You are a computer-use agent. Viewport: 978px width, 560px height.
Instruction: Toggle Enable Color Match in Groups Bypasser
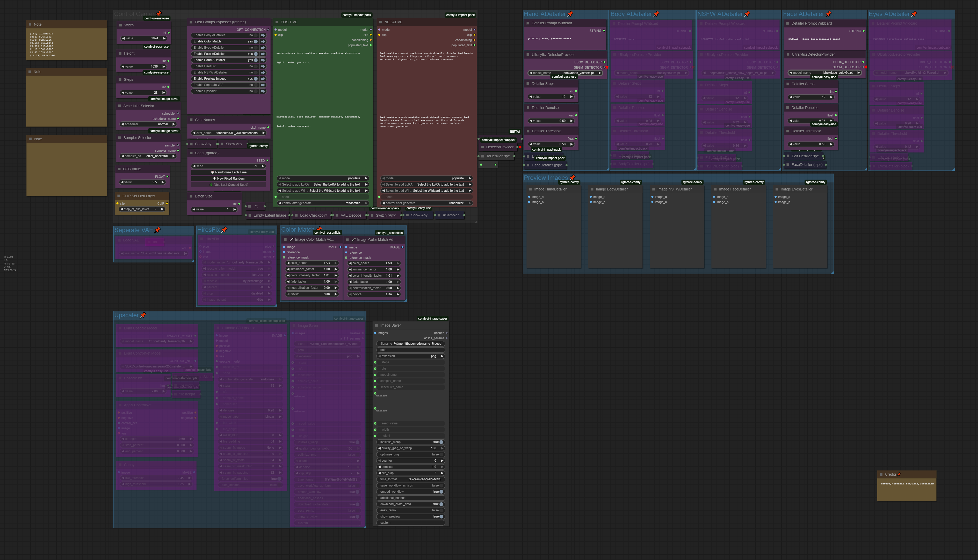click(x=256, y=42)
